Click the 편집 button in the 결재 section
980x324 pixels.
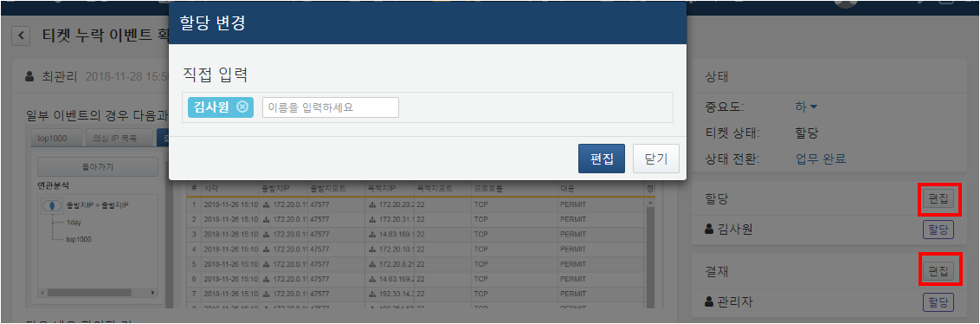point(938,271)
